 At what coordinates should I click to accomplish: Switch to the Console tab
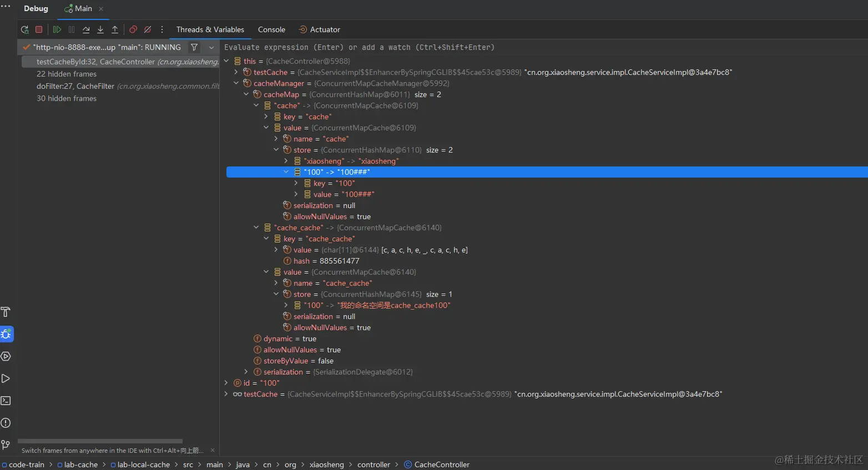point(271,29)
